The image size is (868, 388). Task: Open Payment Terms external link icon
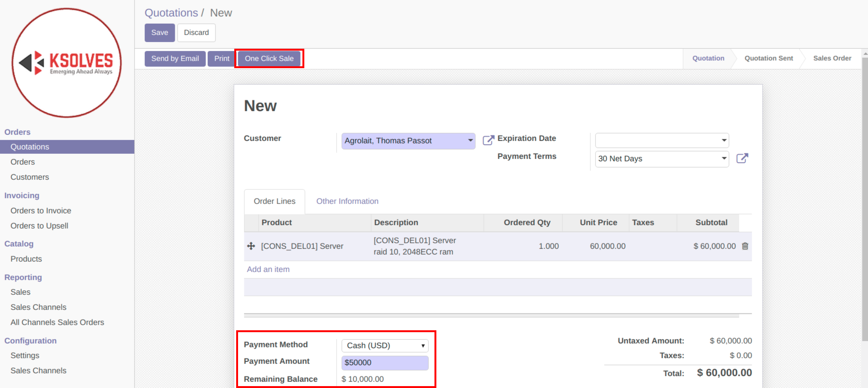pyautogui.click(x=742, y=159)
